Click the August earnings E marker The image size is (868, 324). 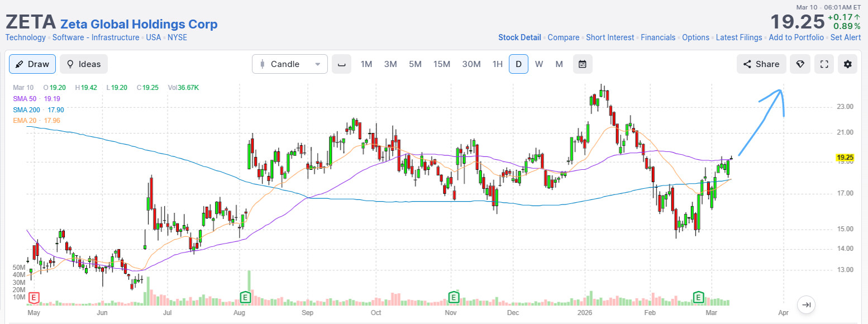[245, 296]
